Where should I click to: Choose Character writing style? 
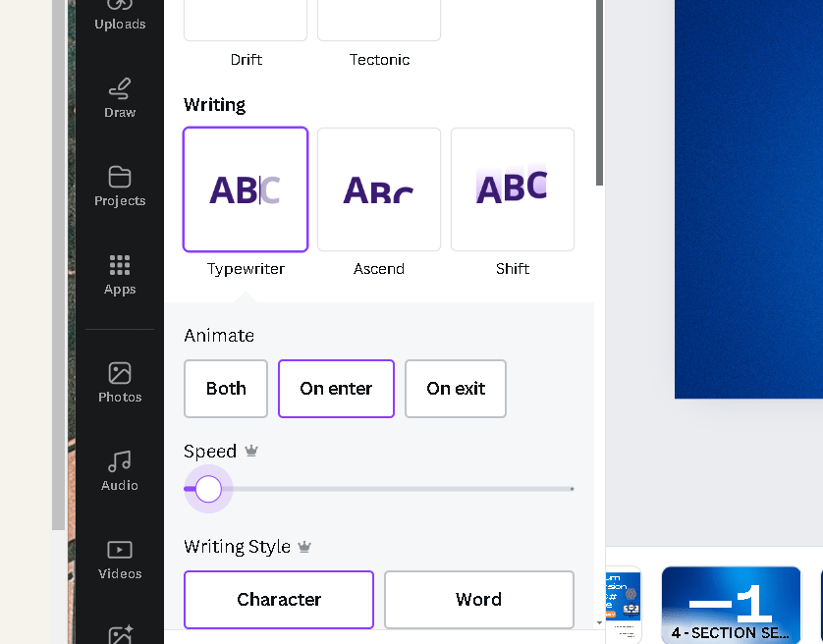point(279,600)
